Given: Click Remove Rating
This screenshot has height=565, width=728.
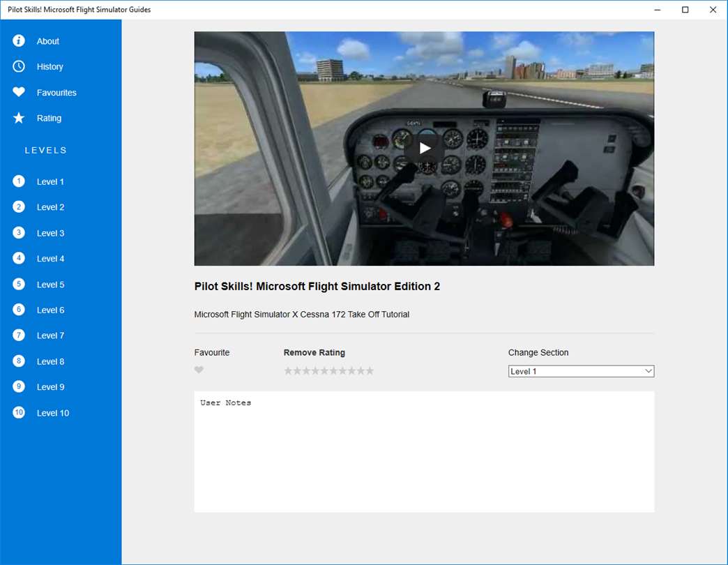Looking at the screenshot, I should click(314, 353).
